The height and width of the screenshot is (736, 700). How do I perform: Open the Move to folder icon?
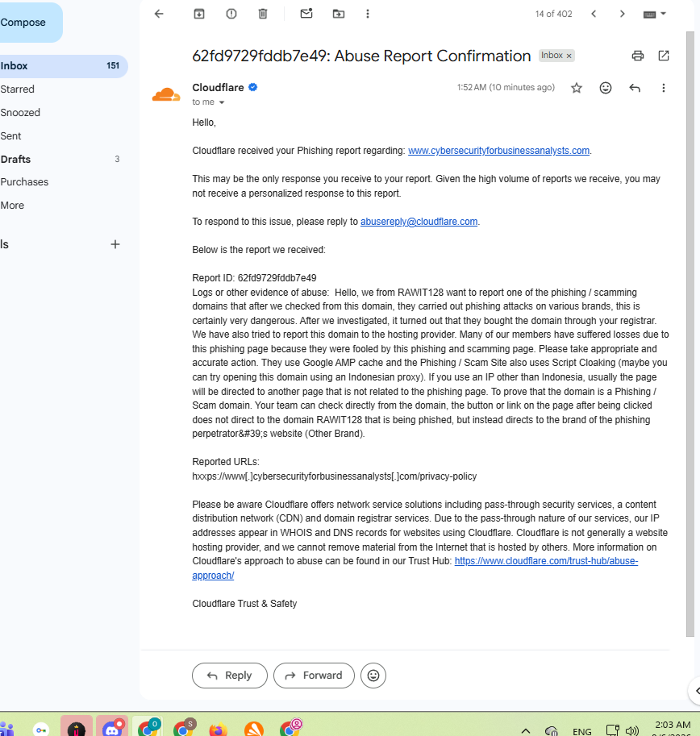click(x=339, y=14)
